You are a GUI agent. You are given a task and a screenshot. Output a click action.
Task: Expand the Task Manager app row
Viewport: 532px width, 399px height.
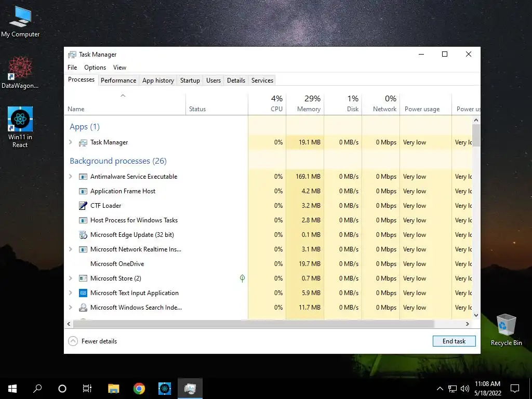tap(71, 142)
